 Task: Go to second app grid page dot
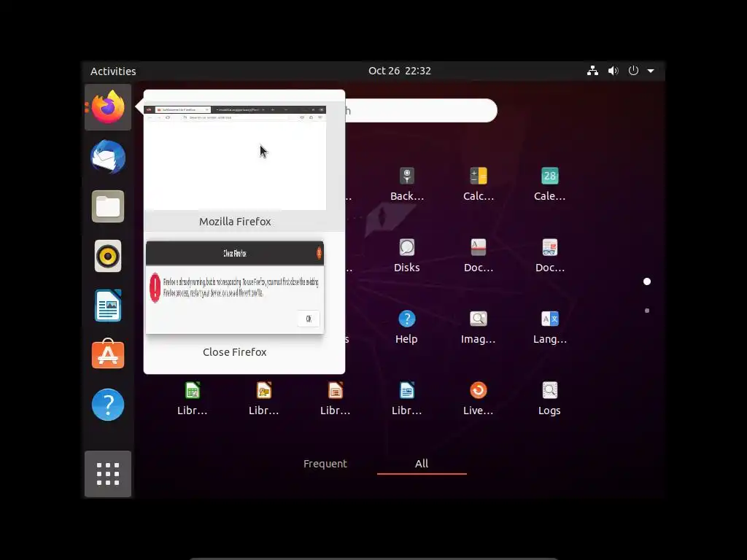[x=647, y=311]
